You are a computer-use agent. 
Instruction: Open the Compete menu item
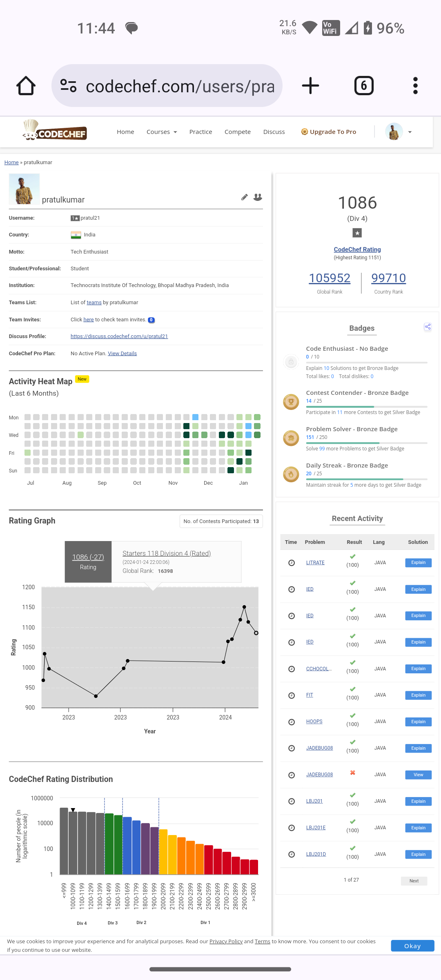coord(238,132)
